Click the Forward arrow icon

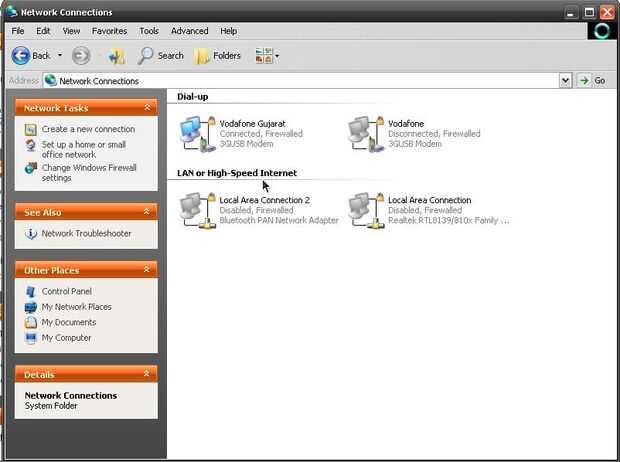[81, 56]
